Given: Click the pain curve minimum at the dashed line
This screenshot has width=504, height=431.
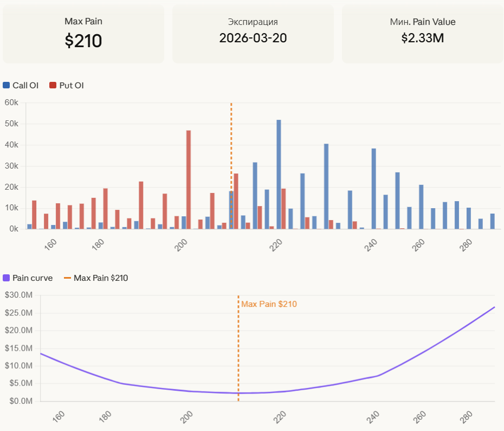Looking at the screenshot, I should point(238,393).
